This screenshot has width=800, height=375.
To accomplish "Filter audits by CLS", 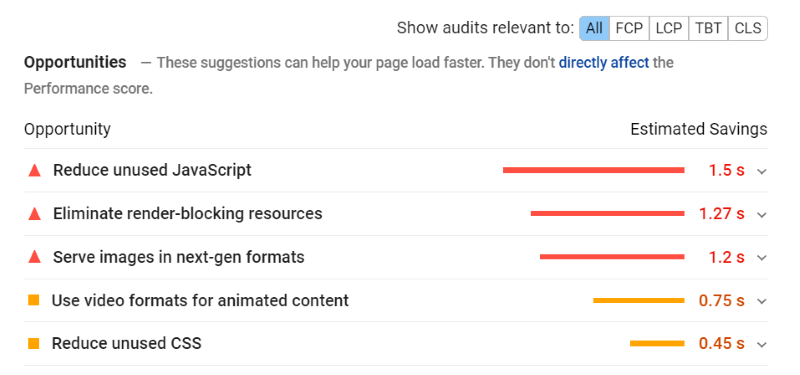I will tap(748, 28).
